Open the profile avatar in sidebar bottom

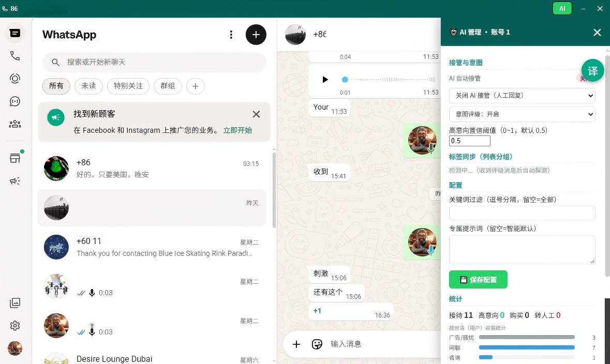click(15, 348)
